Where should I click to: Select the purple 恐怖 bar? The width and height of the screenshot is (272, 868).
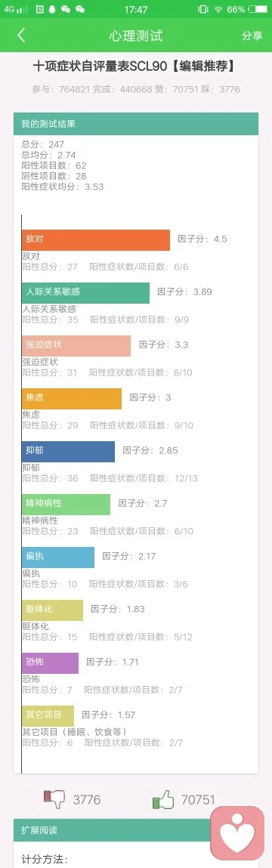[x=50, y=663]
